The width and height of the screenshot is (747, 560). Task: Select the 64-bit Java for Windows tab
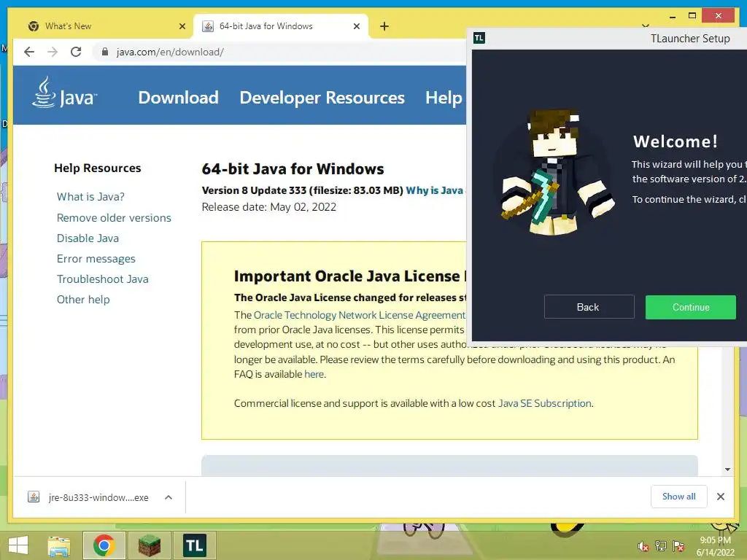[281, 26]
